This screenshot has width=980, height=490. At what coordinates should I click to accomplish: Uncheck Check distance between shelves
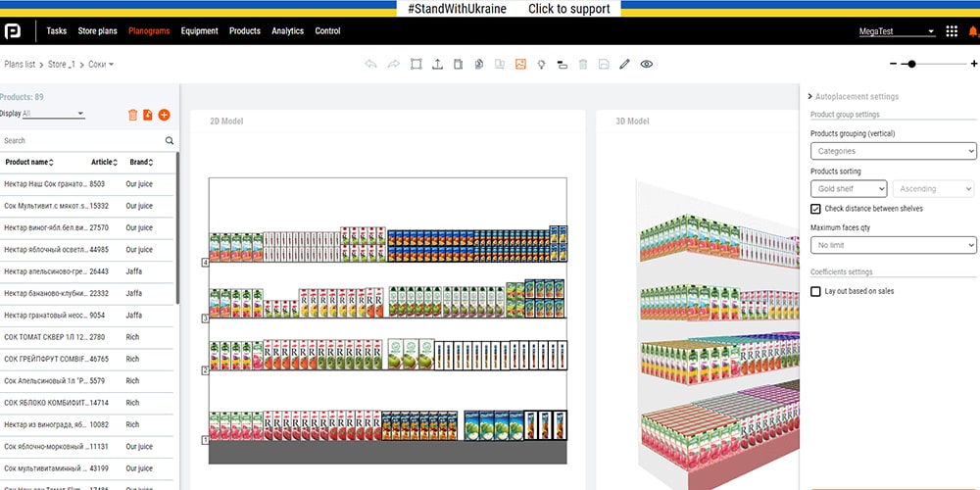[x=816, y=209]
